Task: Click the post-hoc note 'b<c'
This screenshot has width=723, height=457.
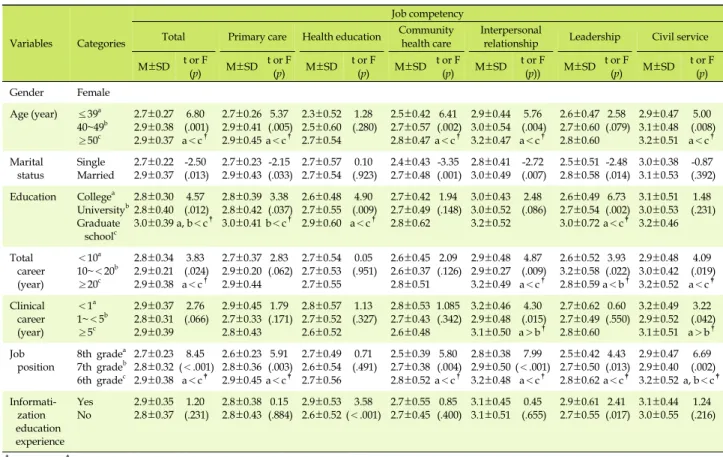Action: (279, 223)
